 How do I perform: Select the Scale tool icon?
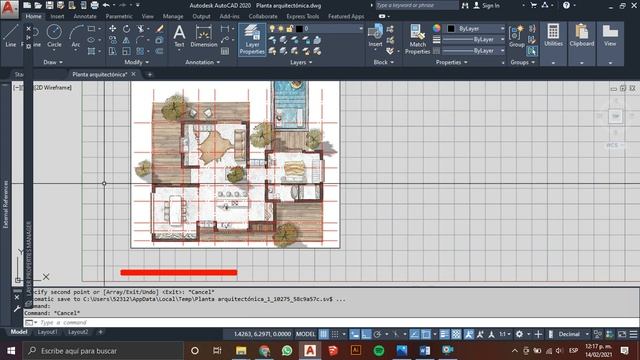click(127, 51)
